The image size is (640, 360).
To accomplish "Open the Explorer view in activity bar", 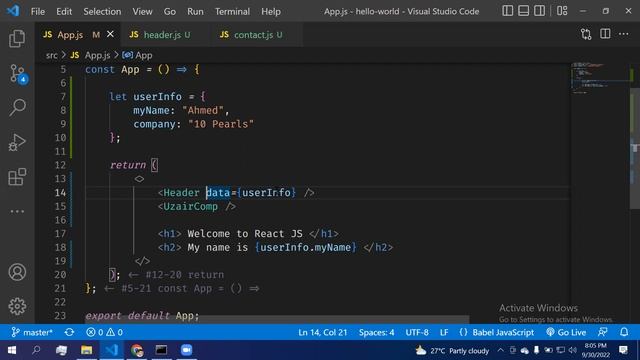I will [17, 39].
